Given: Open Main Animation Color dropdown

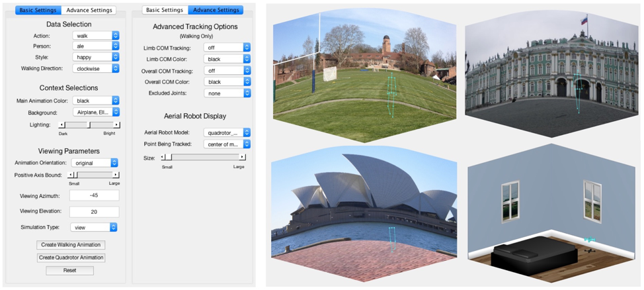Looking at the screenshot, I should (96, 101).
